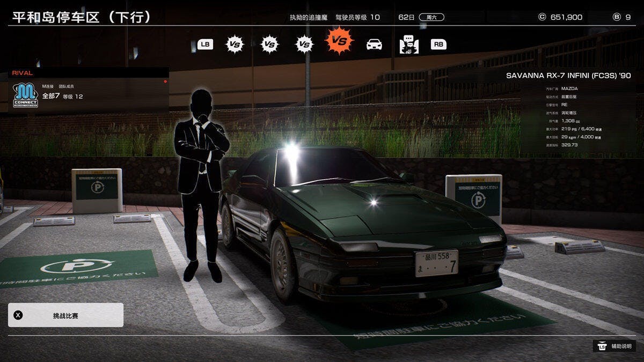Click the RB shoulder button prompt

438,45
